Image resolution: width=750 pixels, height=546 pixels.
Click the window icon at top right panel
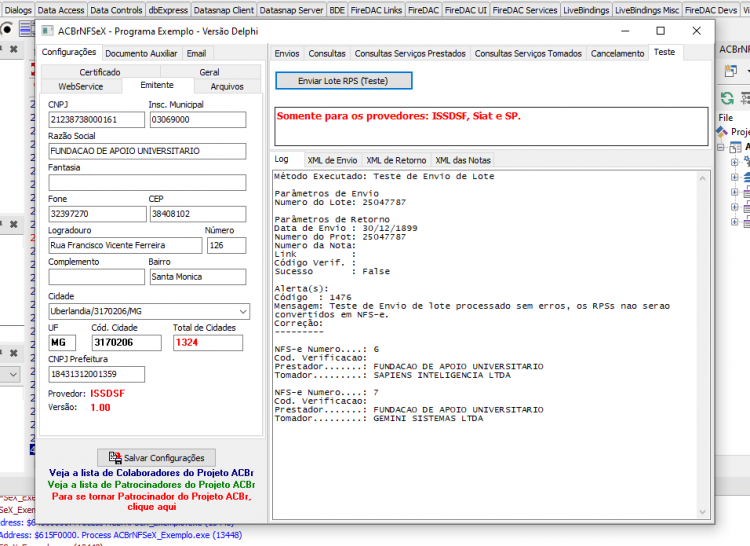point(731,71)
